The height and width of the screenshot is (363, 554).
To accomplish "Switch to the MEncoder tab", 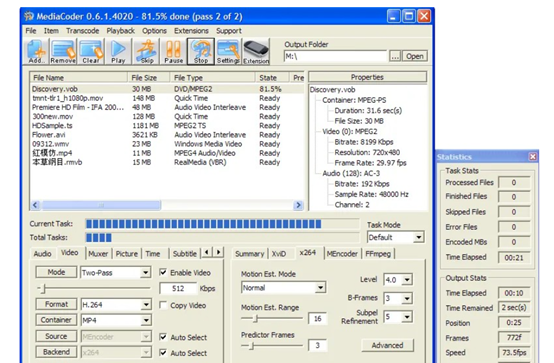I will click(x=342, y=254).
